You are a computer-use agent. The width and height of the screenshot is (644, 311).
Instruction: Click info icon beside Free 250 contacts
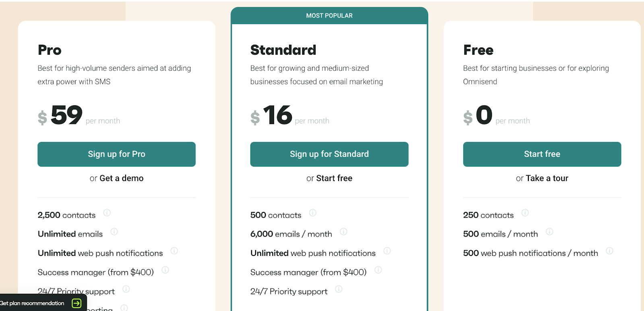525,213
